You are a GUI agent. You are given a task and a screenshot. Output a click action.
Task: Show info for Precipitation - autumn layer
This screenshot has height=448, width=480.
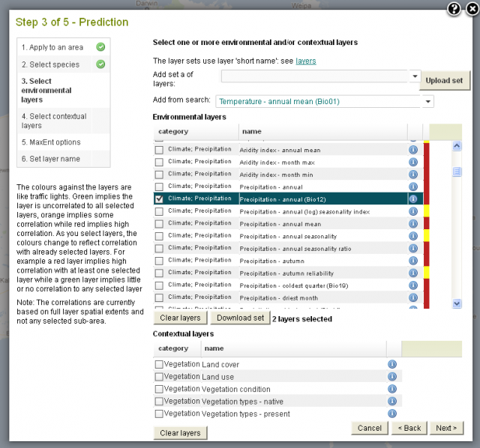(x=412, y=261)
